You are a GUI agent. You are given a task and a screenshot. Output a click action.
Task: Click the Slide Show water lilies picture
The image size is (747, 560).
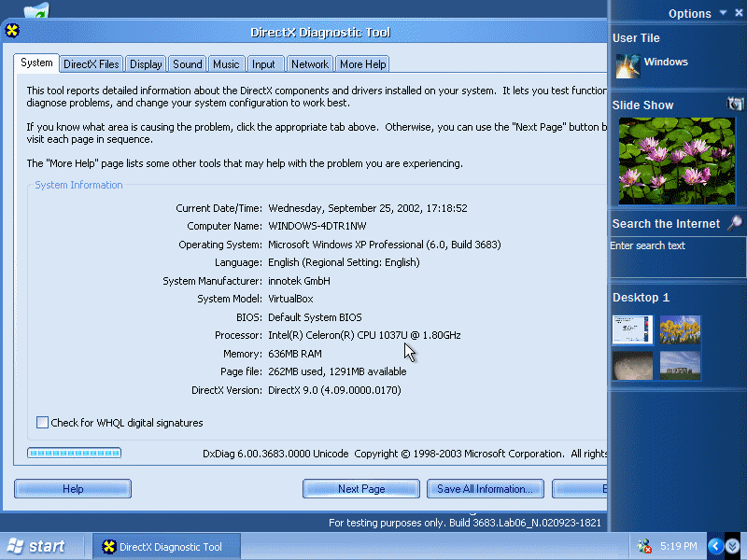coord(676,161)
